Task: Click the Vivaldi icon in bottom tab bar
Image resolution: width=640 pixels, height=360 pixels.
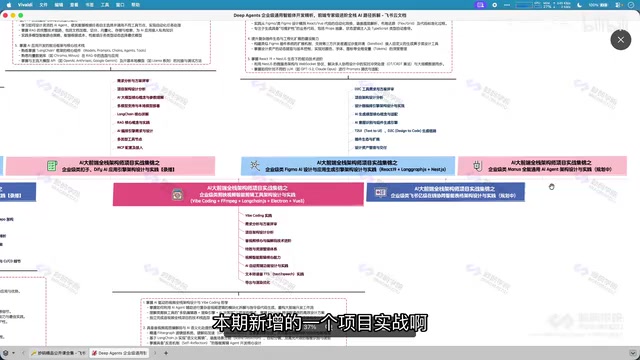Action: pos(6,353)
